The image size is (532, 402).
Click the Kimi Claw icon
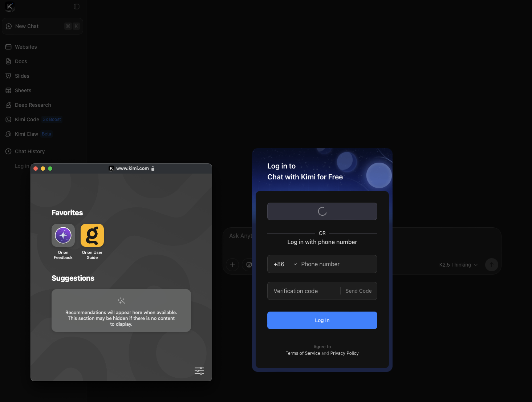coord(8,134)
